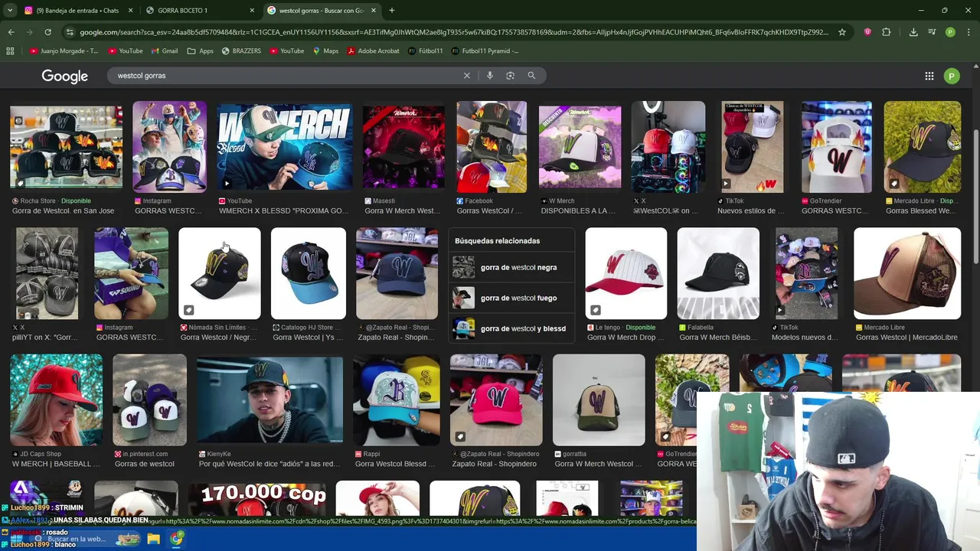Click the URL address bar

tap(453, 32)
